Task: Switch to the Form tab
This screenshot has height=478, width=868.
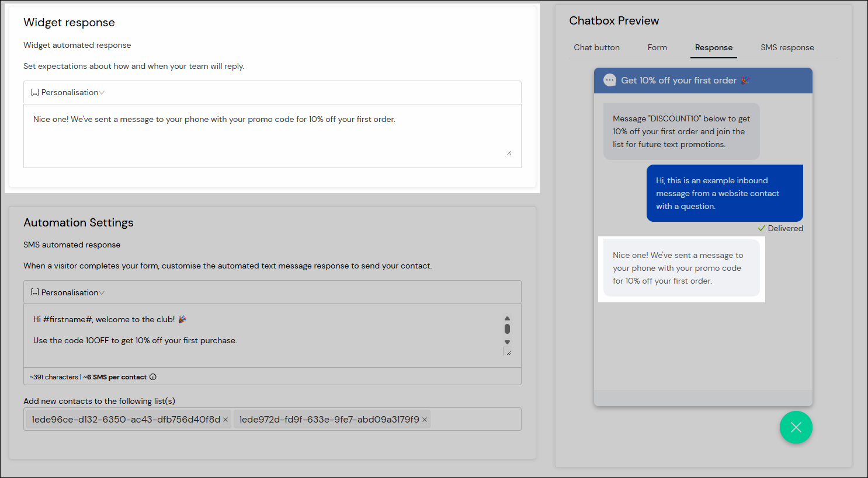Action: click(x=657, y=47)
